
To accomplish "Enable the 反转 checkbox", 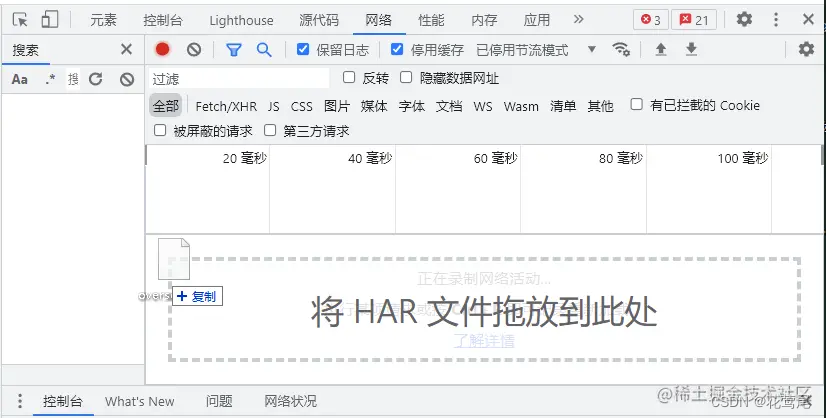I will (x=349, y=77).
